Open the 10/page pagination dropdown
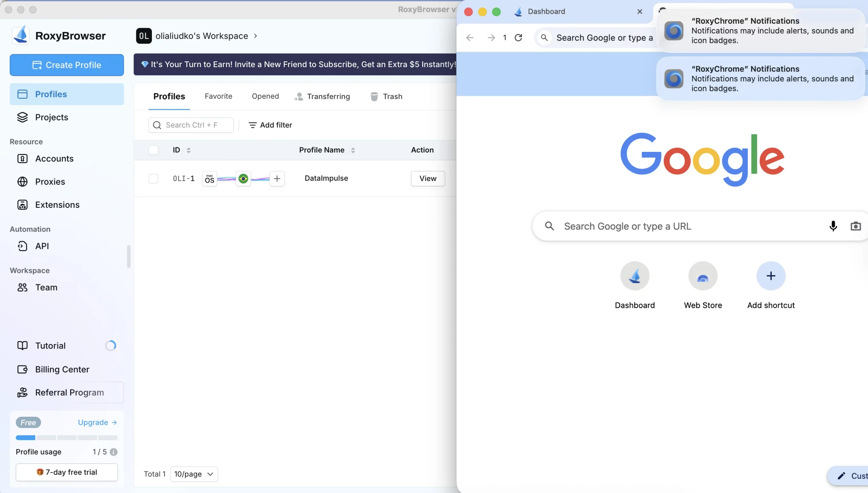This screenshot has width=868, height=493. [193, 474]
